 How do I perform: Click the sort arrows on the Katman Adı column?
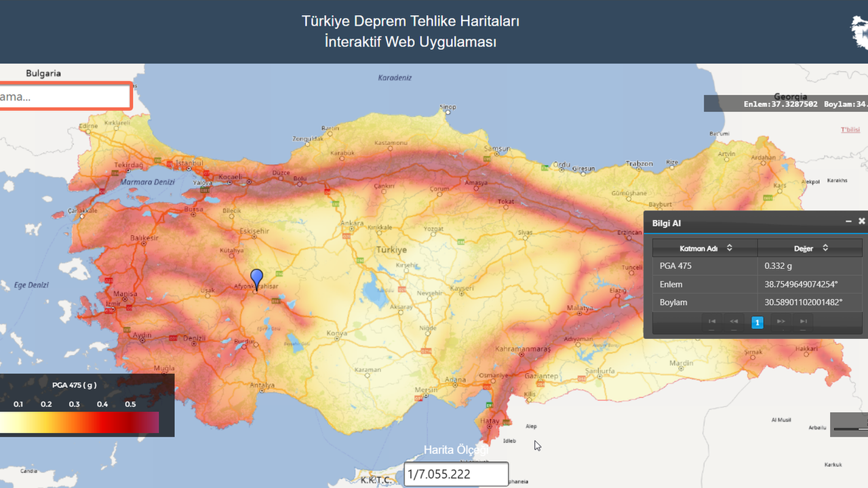(729, 248)
